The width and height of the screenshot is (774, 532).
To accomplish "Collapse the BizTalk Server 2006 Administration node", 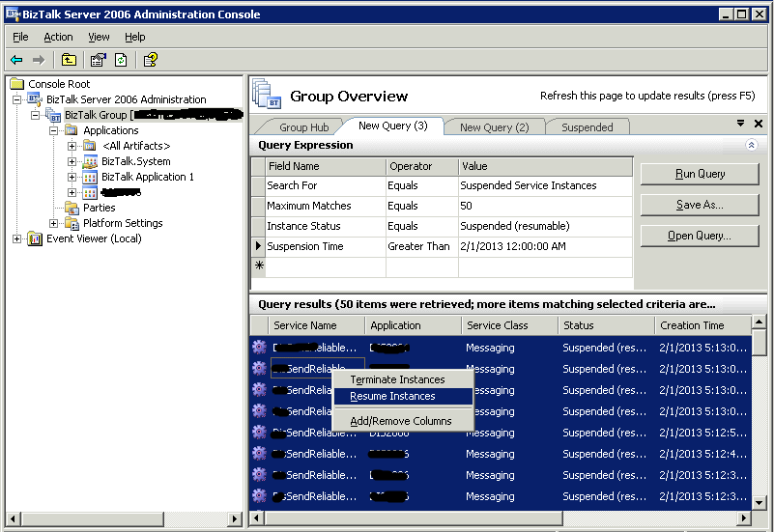I will [x=16, y=99].
